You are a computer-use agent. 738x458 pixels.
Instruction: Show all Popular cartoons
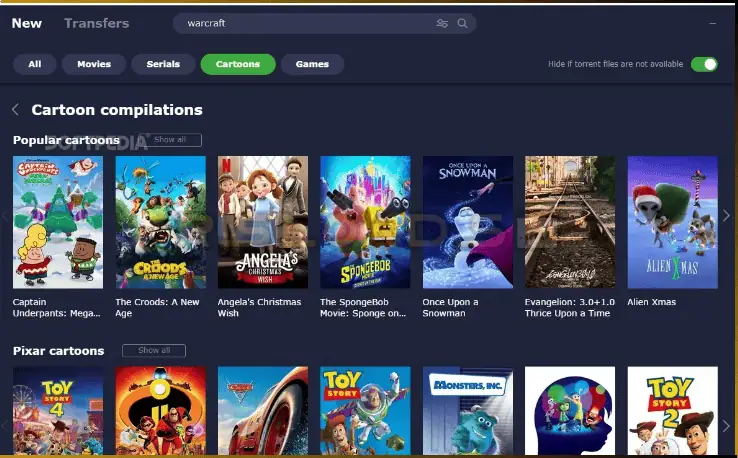[171, 140]
